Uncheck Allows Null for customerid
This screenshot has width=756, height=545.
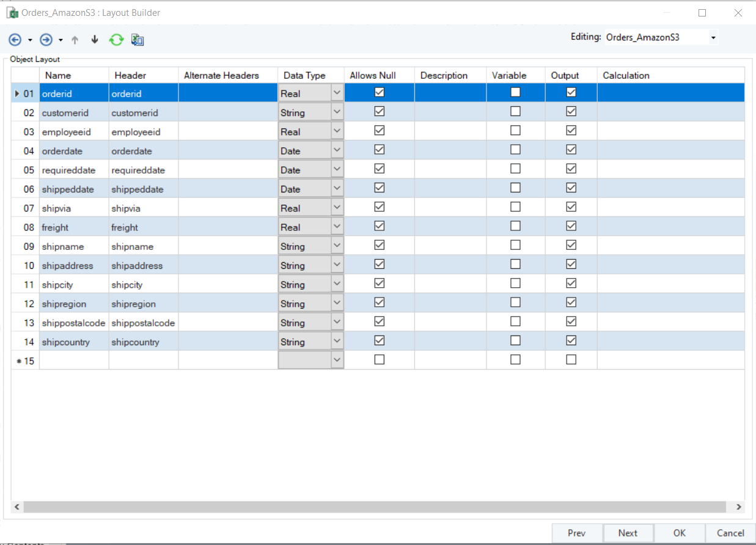click(380, 112)
